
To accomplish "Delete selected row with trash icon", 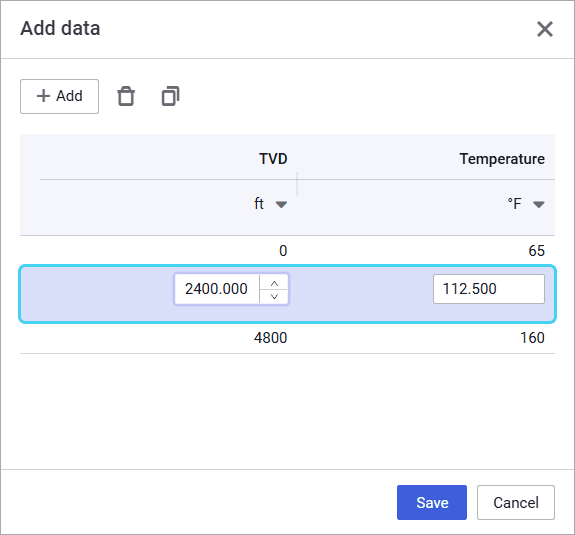I will click(x=126, y=96).
